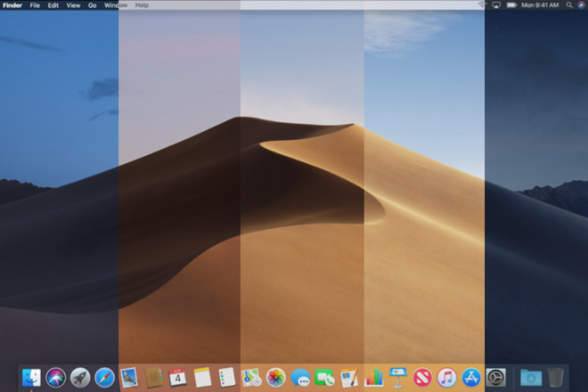
Task: Open the Help menu
Action: coord(142,5)
